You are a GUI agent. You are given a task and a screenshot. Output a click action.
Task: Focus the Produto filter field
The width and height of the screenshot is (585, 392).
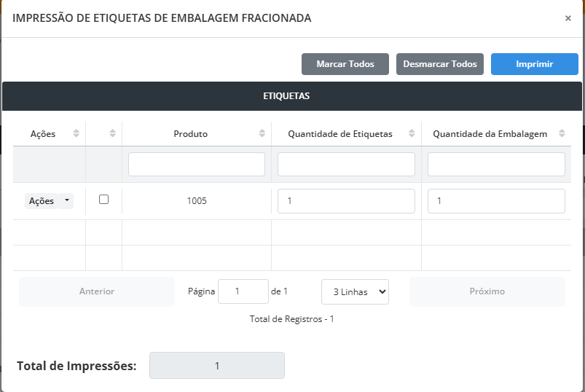pos(197,164)
